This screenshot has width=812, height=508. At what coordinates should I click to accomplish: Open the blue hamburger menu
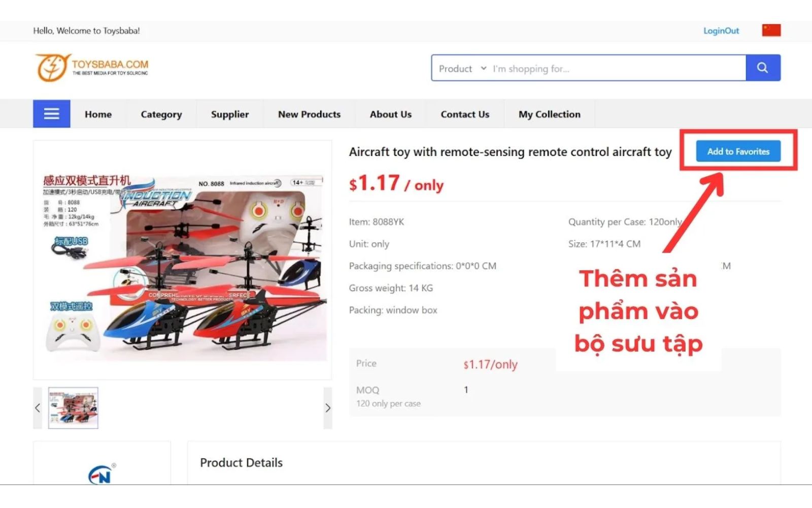click(52, 114)
